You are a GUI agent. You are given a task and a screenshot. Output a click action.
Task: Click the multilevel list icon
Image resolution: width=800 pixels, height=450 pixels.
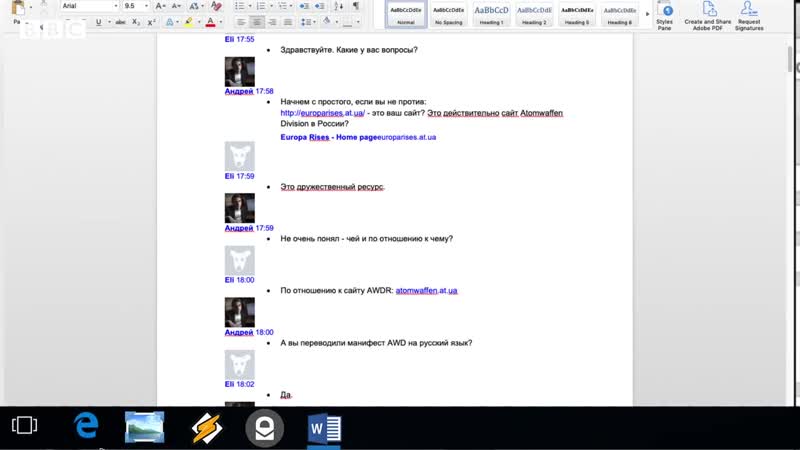pos(282,6)
